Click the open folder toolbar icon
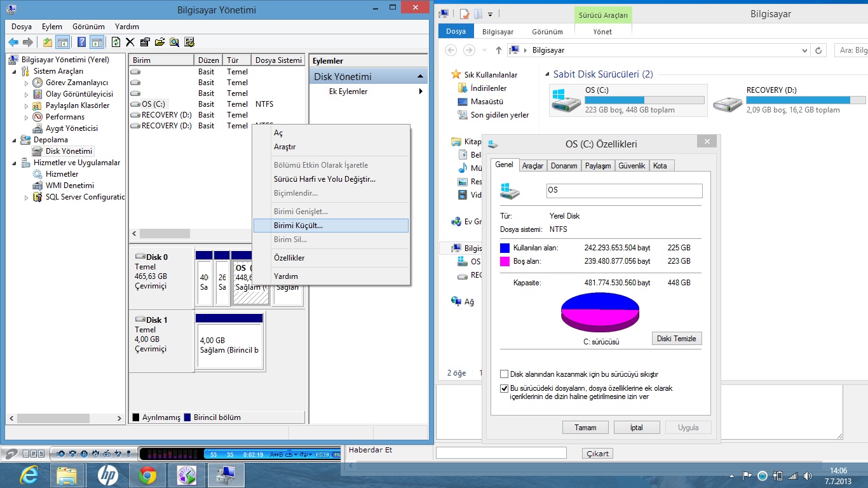Screen dimensions: 868x488 point(159,42)
